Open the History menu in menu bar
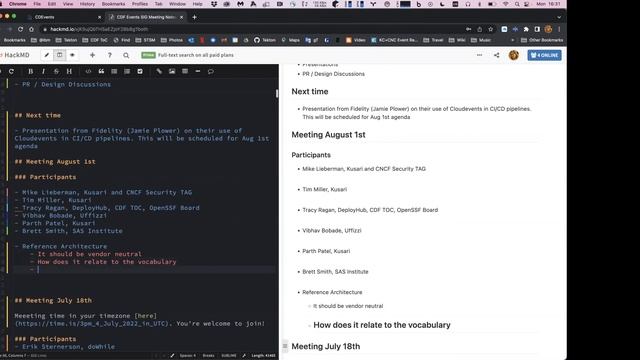The height and width of the screenshot is (360, 640). click(87, 4)
